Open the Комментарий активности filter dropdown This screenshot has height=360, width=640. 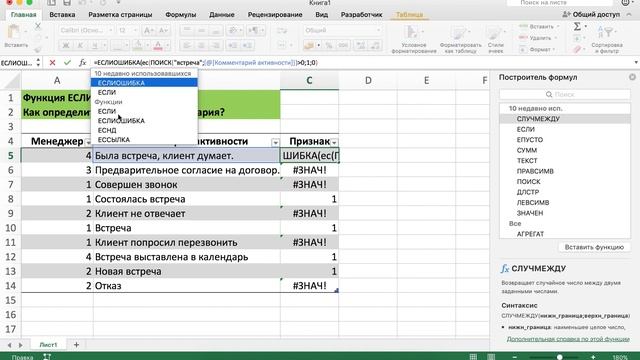click(x=276, y=142)
